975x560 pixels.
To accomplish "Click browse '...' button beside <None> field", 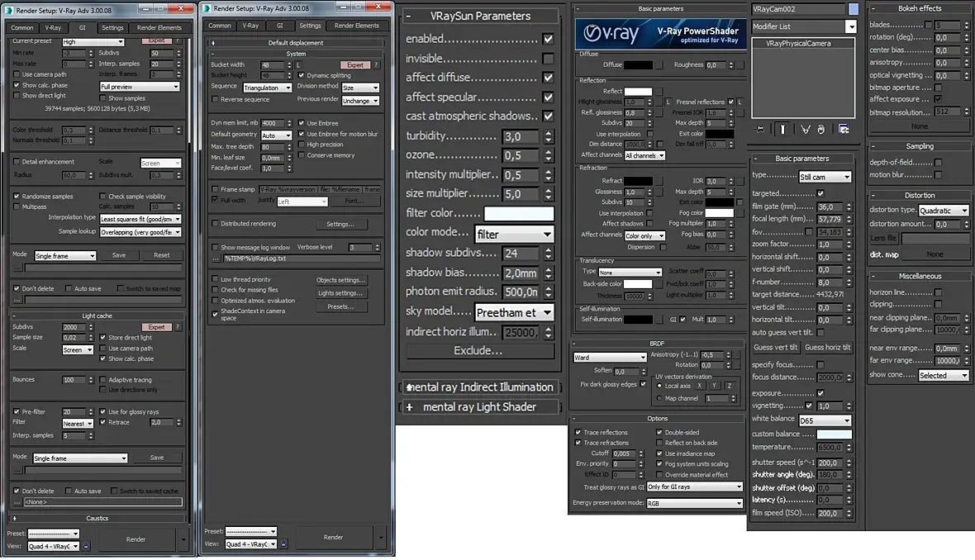I will tap(17, 502).
